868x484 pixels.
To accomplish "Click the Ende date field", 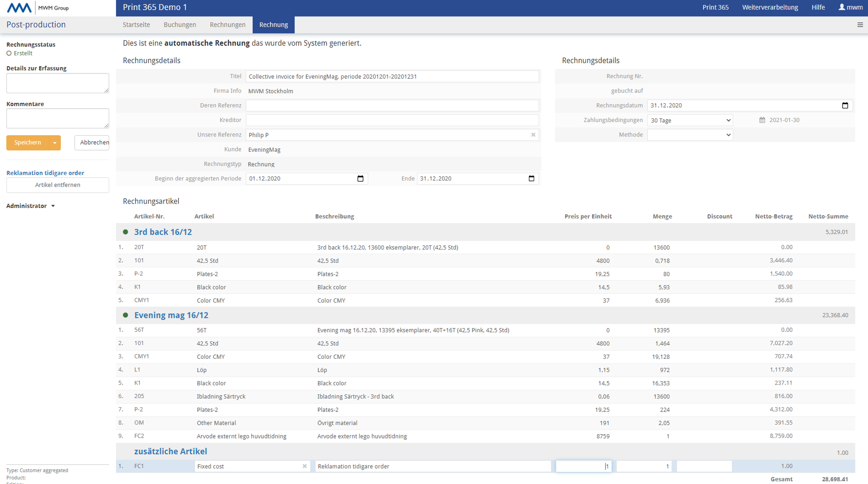I will click(x=478, y=178).
